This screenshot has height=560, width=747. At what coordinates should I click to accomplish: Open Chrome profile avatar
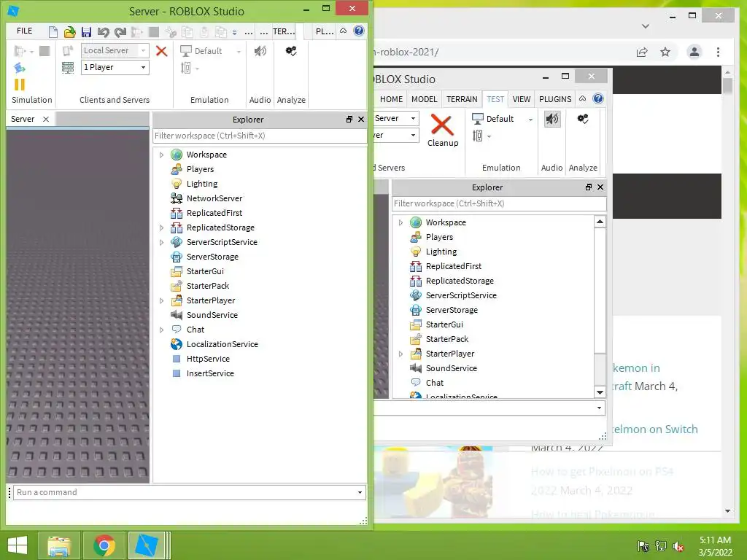pos(694,52)
